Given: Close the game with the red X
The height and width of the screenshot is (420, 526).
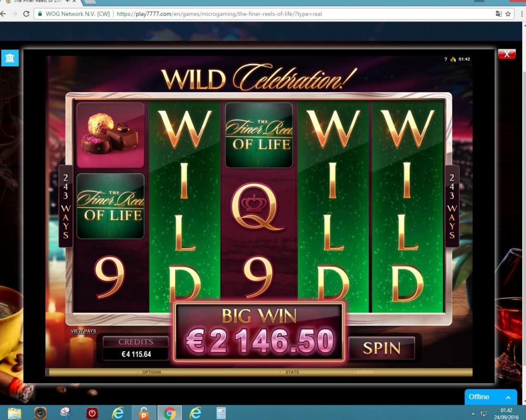Looking at the screenshot, I should point(507,54).
